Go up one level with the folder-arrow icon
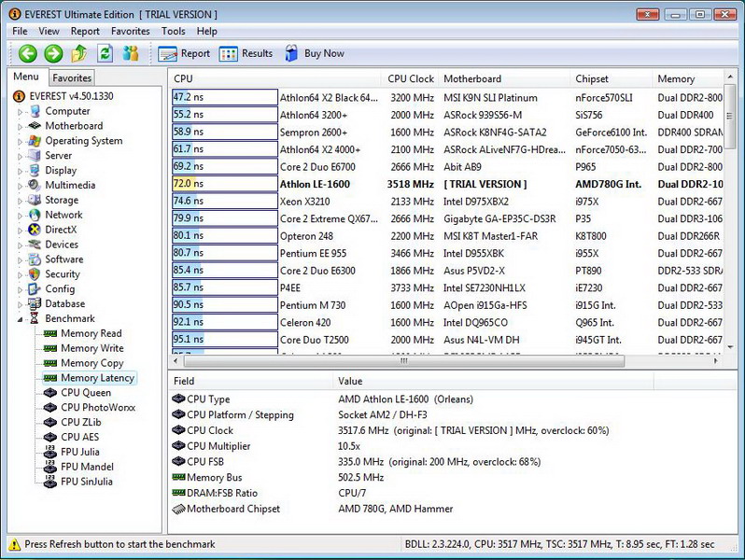745x560 pixels. 79,54
